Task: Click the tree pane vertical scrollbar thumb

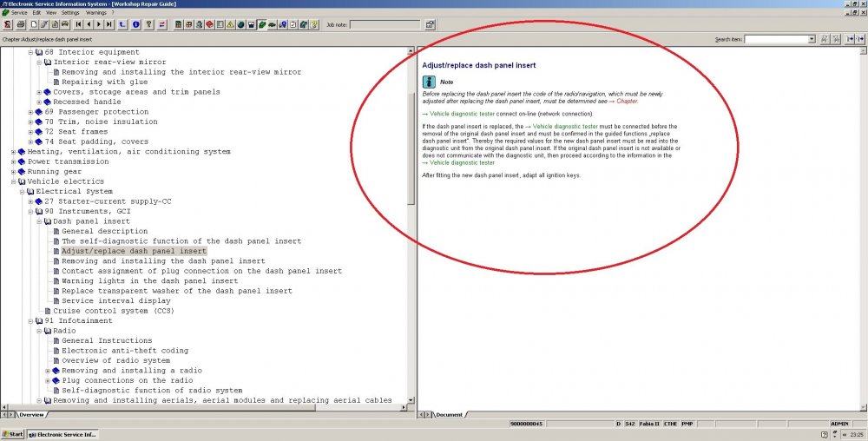Action: click(411, 149)
